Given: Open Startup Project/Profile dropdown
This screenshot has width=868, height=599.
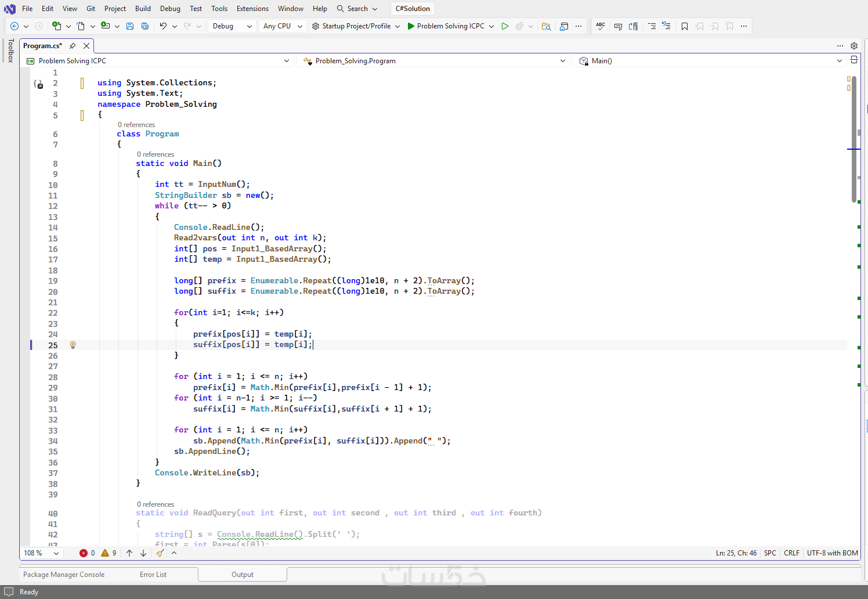Looking at the screenshot, I should [356, 26].
